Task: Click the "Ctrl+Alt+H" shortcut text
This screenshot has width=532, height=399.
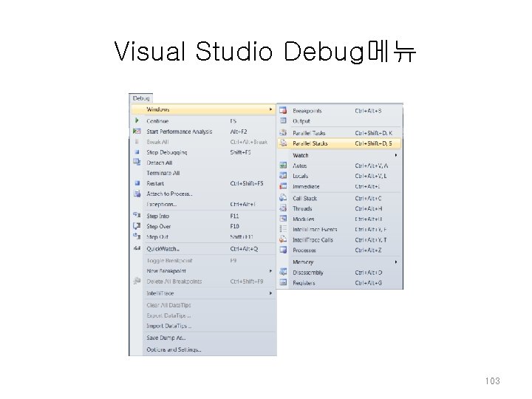Action: point(368,208)
